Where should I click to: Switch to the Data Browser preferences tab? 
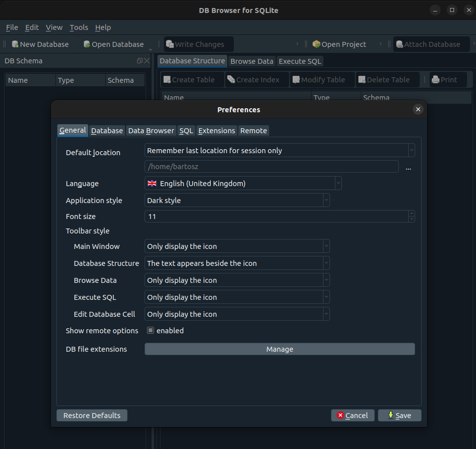coord(151,131)
